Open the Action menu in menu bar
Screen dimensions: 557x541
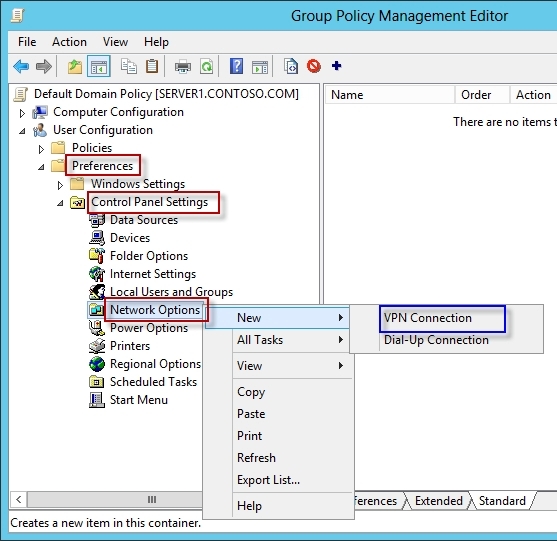point(69,42)
